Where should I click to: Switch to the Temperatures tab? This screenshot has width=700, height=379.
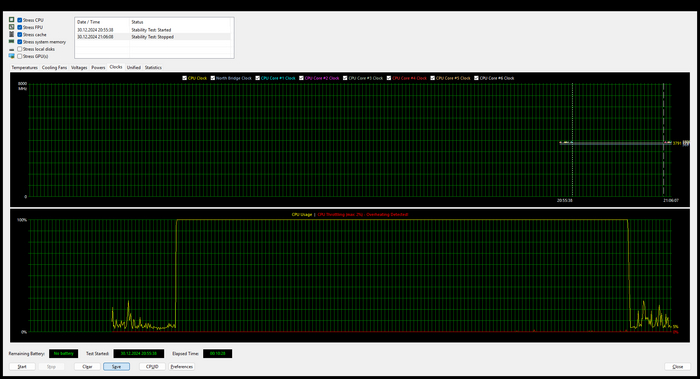[25, 67]
